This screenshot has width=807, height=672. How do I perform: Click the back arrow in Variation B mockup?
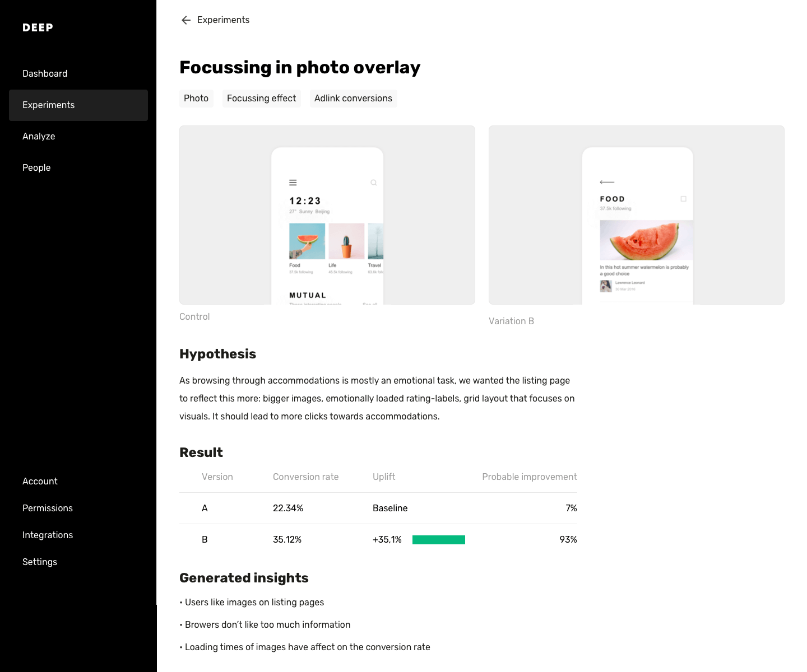pos(606,182)
